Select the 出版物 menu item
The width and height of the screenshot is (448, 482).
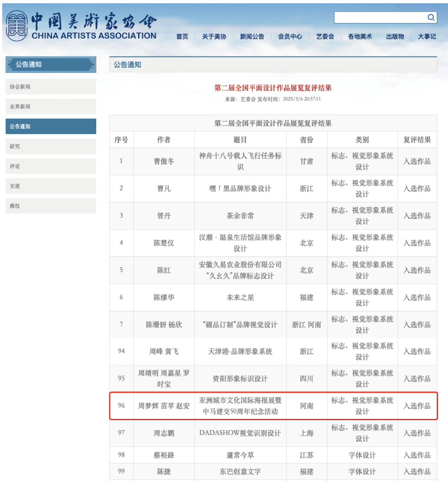point(395,37)
